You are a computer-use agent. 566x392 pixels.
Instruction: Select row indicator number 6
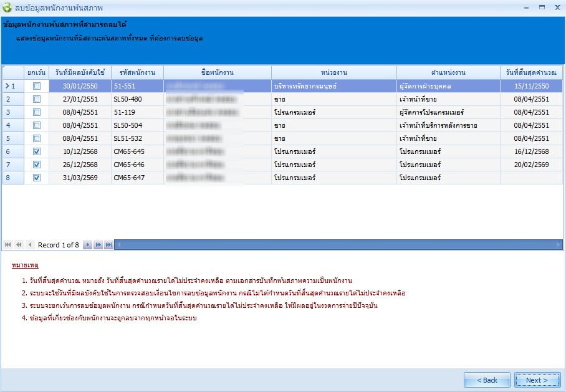click(x=13, y=151)
